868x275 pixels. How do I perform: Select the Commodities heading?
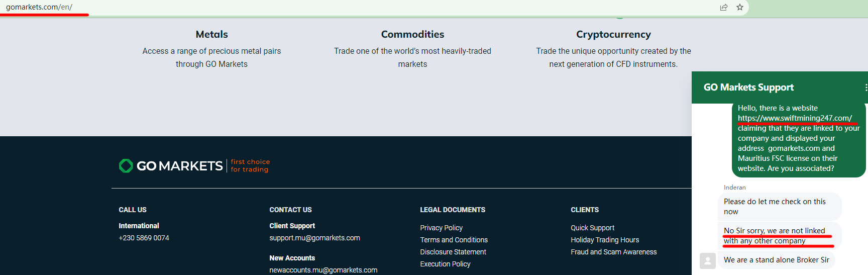tap(412, 34)
